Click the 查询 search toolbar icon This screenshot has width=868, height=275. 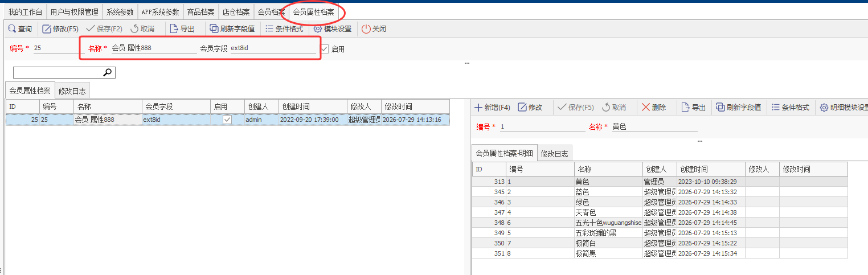(x=12, y=28)
